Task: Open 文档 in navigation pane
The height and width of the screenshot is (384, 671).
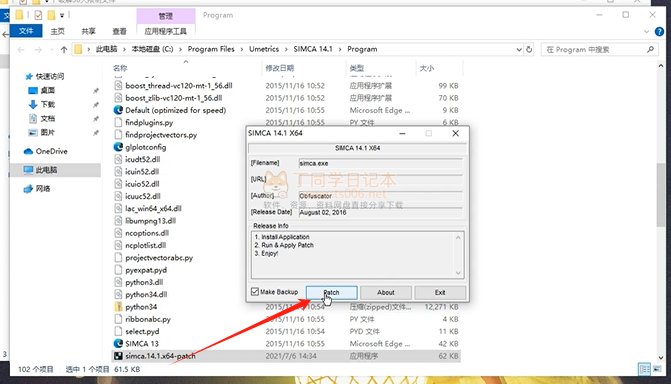Action: pos(48,119)
